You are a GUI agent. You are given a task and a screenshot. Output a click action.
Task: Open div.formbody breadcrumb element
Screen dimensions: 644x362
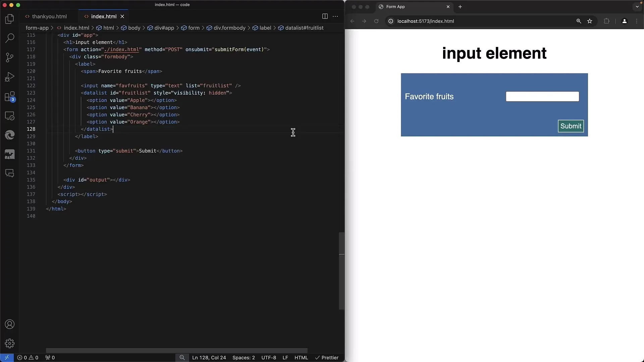coord(226,28)
